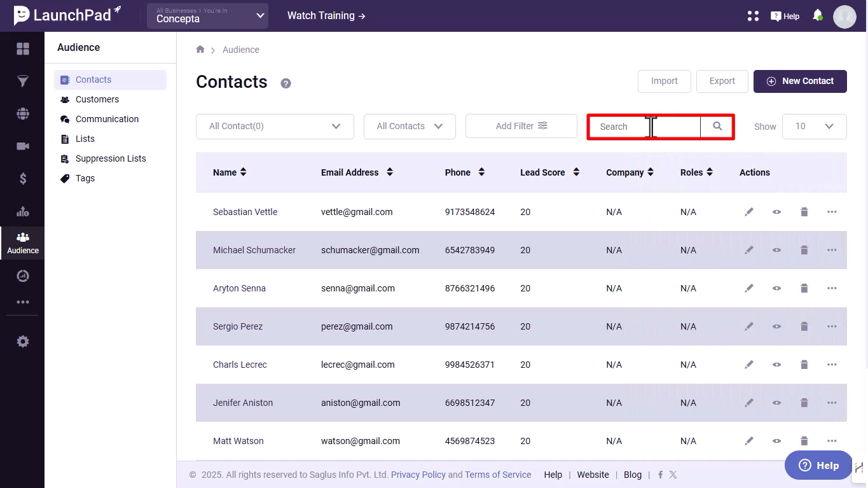This screenshot has height=488, width=868.
Task: Select the Audience icon in sidebar
Action: pyautogui.click(x=23, y=242)
